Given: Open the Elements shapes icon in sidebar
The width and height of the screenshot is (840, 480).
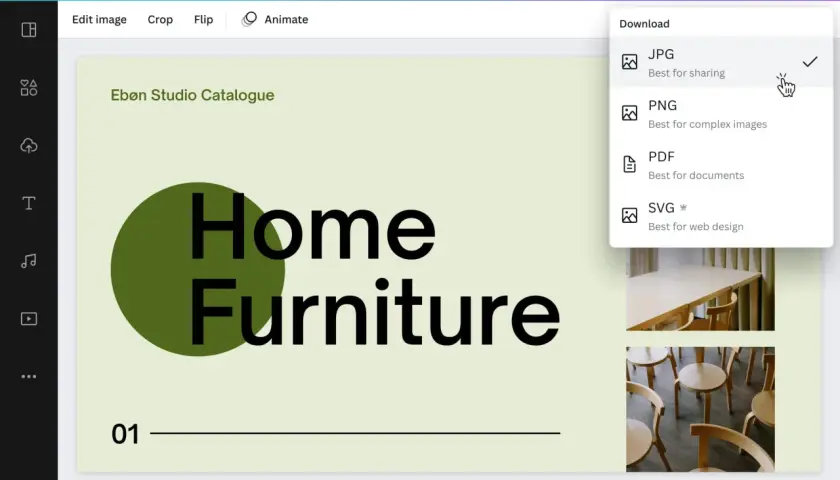Looking at the screenshot, I should point(29,87).
